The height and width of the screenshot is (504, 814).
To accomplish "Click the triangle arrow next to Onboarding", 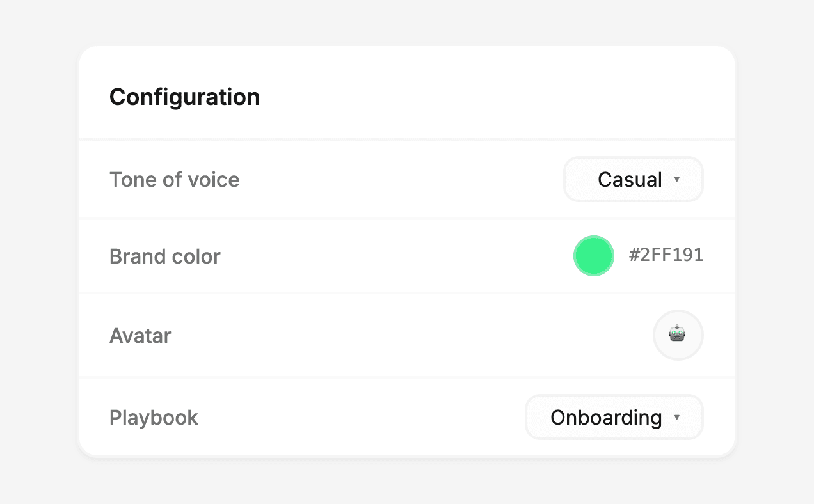I will click(677, 418).
